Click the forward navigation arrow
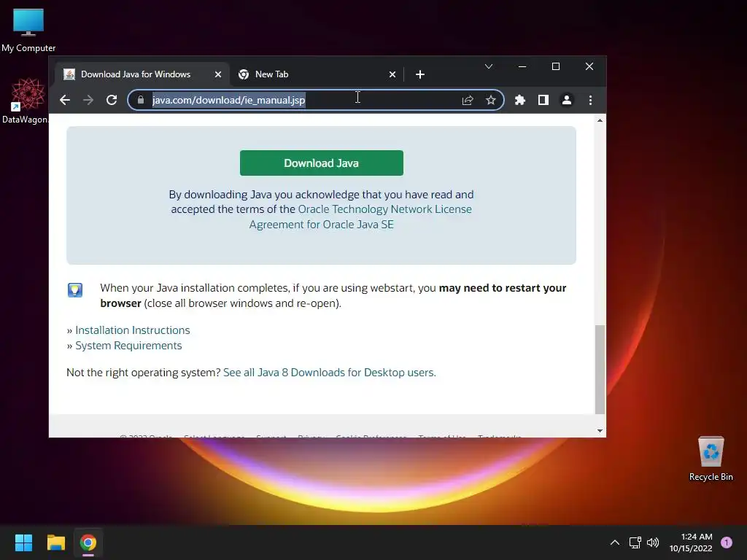 point(88,100)
